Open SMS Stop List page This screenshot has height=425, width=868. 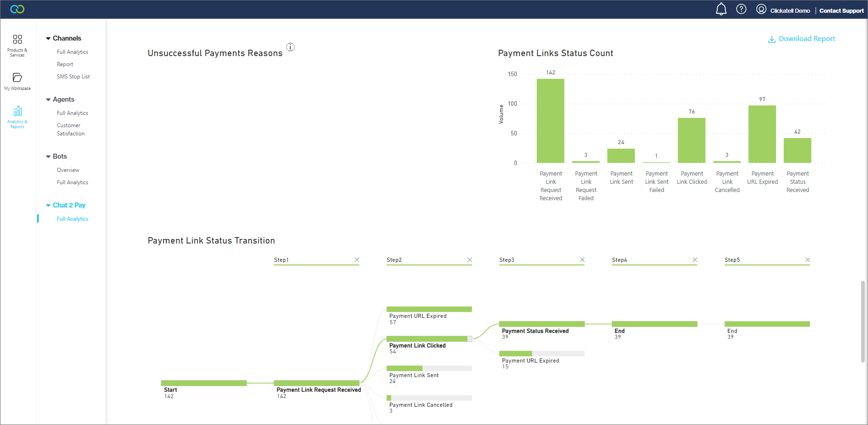[73, 77]
